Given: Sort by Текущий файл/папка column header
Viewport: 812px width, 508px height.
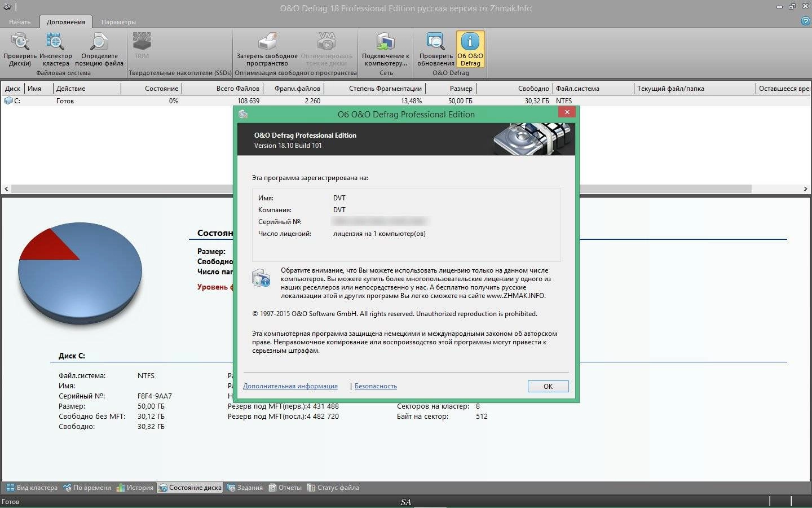Looking at the screenshot, I should (x=695, y=89).
